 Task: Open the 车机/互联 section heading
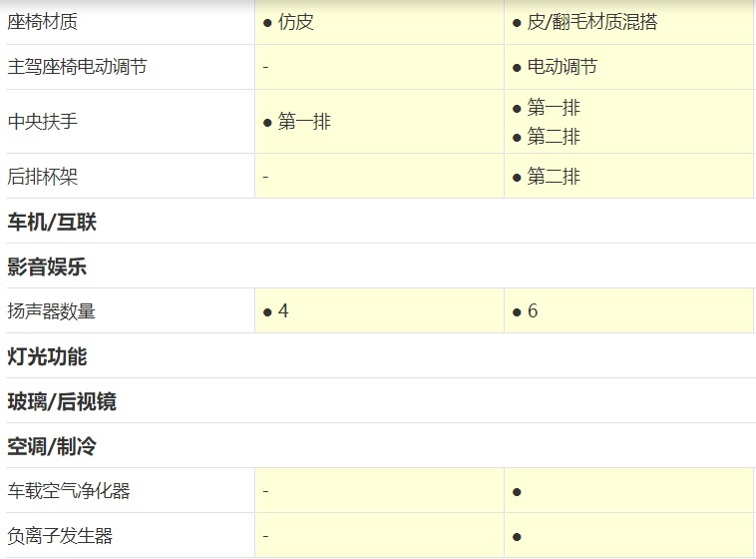(x=52, y=222)
